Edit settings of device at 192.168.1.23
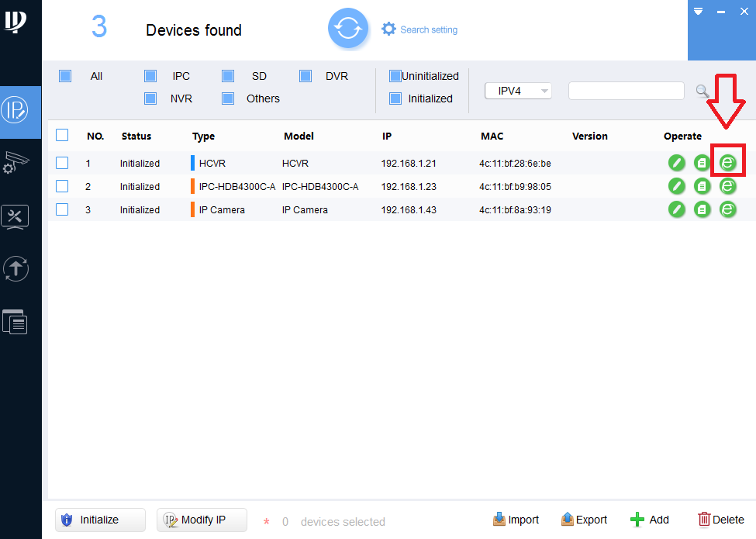Screen dimensions: 756x539 676,186
